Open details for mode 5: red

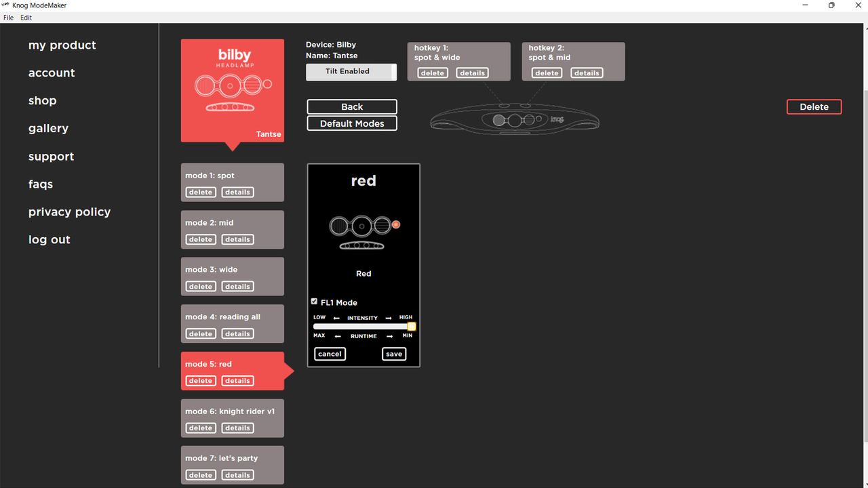pyautogui.click(x=237, y=381)
